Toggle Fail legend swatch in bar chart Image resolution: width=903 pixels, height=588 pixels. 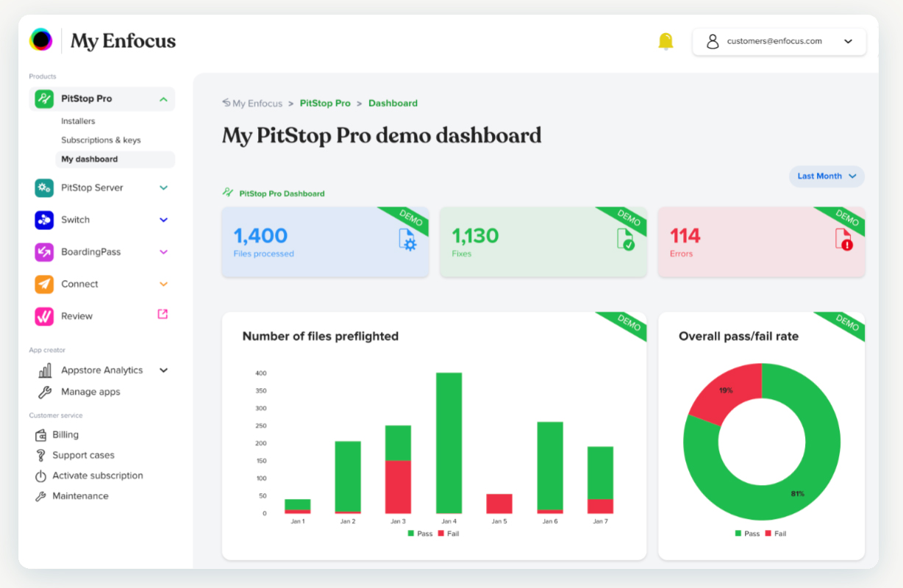(x=441, y=534)
